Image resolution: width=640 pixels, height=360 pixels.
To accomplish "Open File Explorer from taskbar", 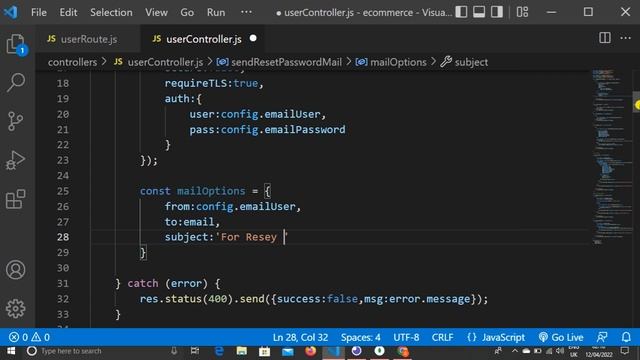I will [x=242, y=351].
